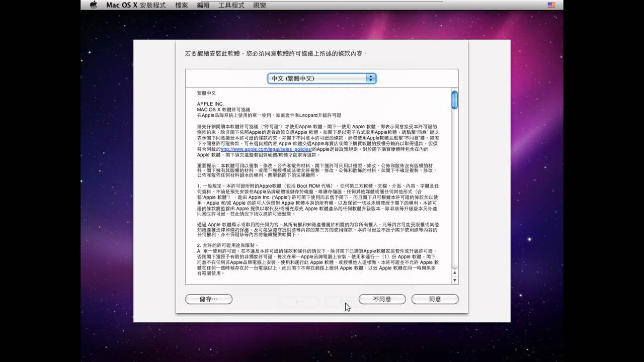644x362 pixels.
Task: Click the 同意 button
Action: point(435,299)
